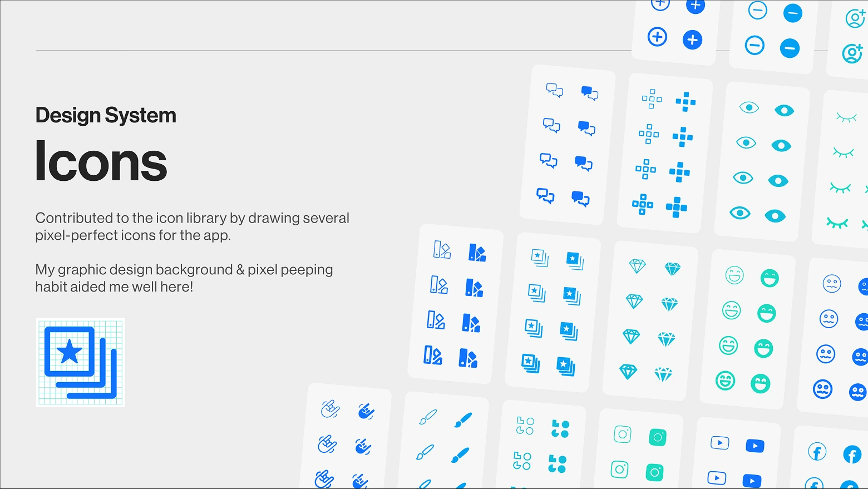Choose the top-row outlined laughing face icon
The height and width of the screenshot is (489, 868).
click(x=735, y=275)
